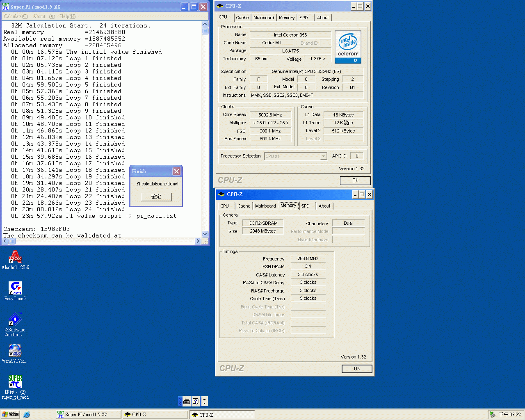The width and height of the screenshot is (525, 420).
Task: Click the memory Type DDR2-SDRAM field
Action: pyautogui.click(x=263, y=223)
